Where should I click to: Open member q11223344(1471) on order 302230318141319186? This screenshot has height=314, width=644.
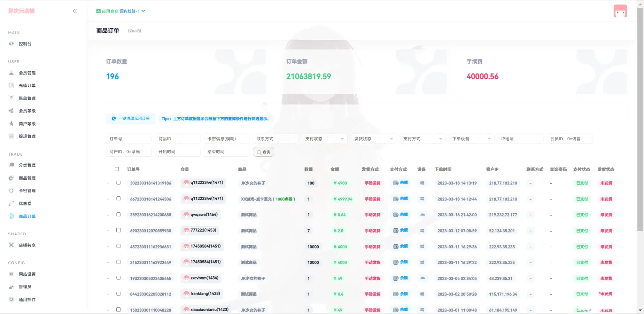pos(203,183)
